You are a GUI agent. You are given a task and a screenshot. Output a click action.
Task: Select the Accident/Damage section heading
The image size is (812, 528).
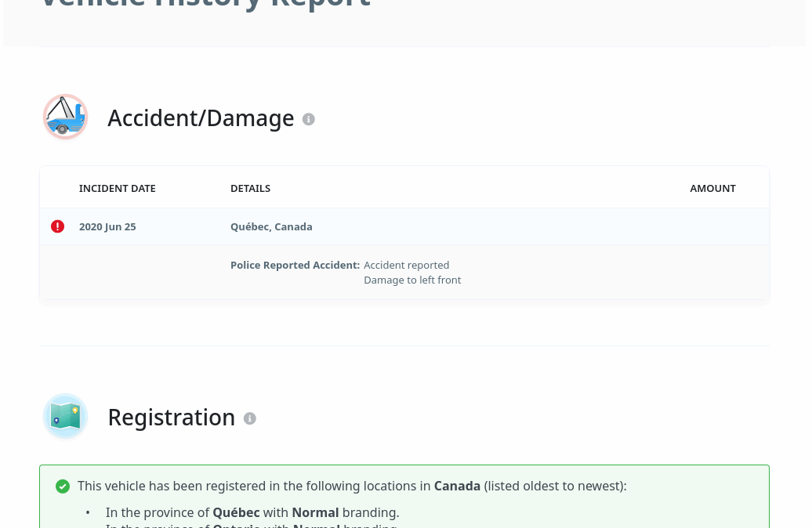[x=201, y=118]
